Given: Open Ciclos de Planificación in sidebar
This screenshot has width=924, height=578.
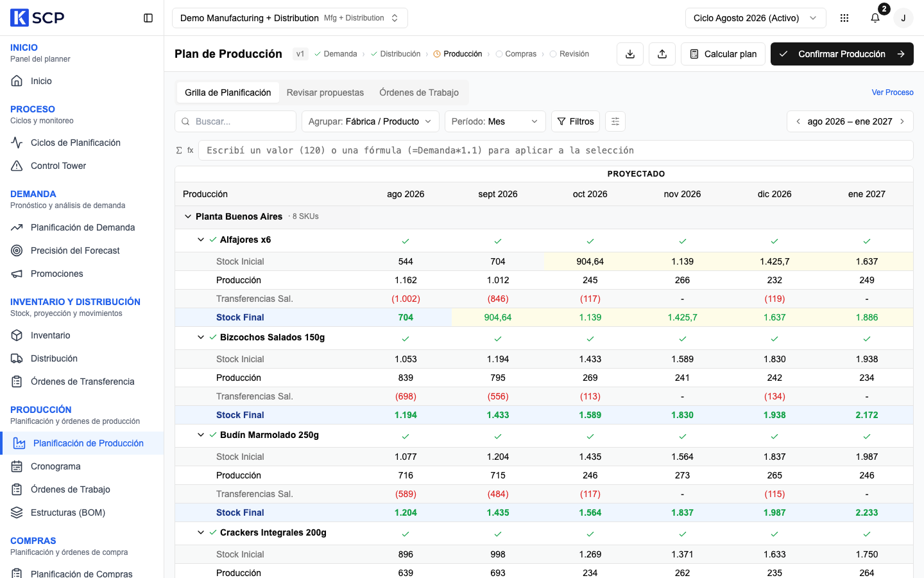Looking at the screenshot, I should 82,143.
